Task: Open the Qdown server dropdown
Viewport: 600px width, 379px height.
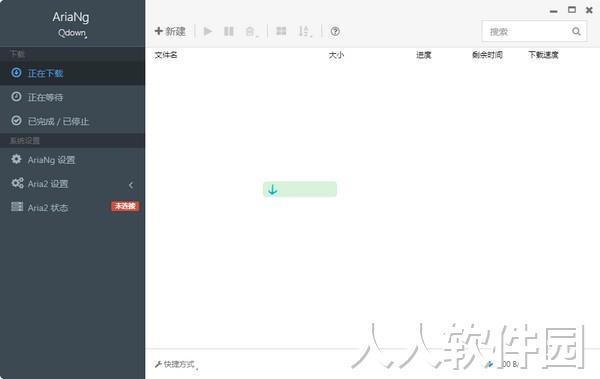Action: point(72,33)
